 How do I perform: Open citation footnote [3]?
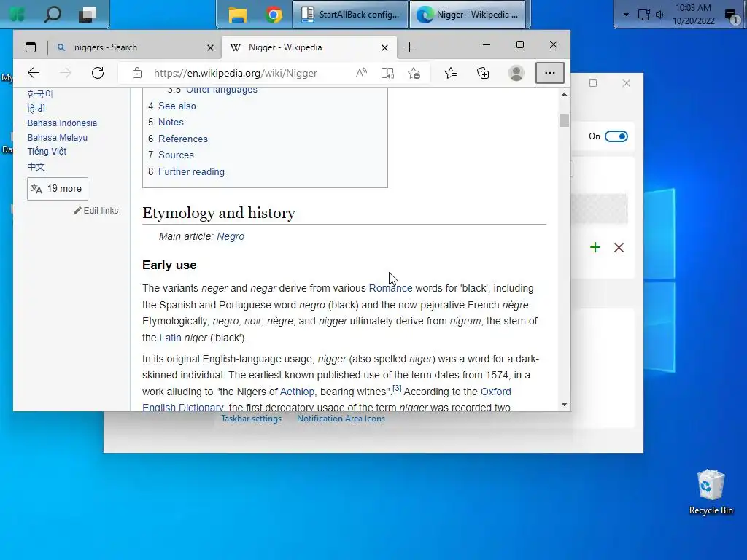tap(397, 389)
